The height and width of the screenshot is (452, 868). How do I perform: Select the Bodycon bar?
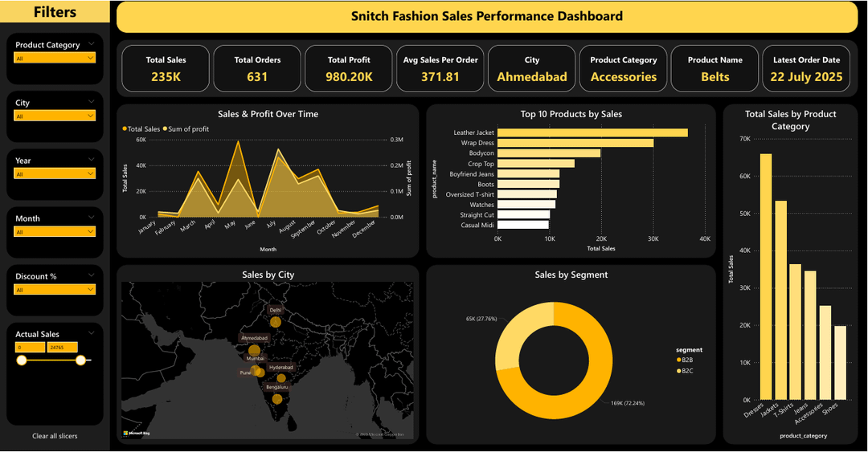point(549,153)
